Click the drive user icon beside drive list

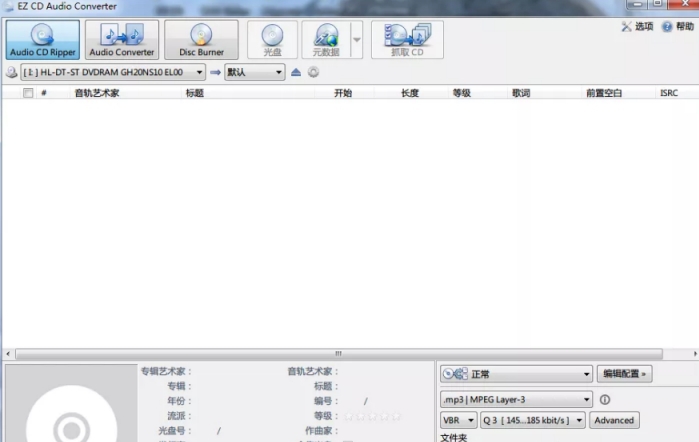click(12, 72)
